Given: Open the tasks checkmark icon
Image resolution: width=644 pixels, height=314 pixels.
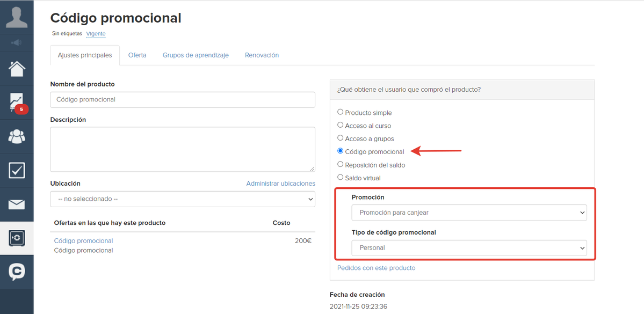Looking at the screenshot, I should (17, 170).
